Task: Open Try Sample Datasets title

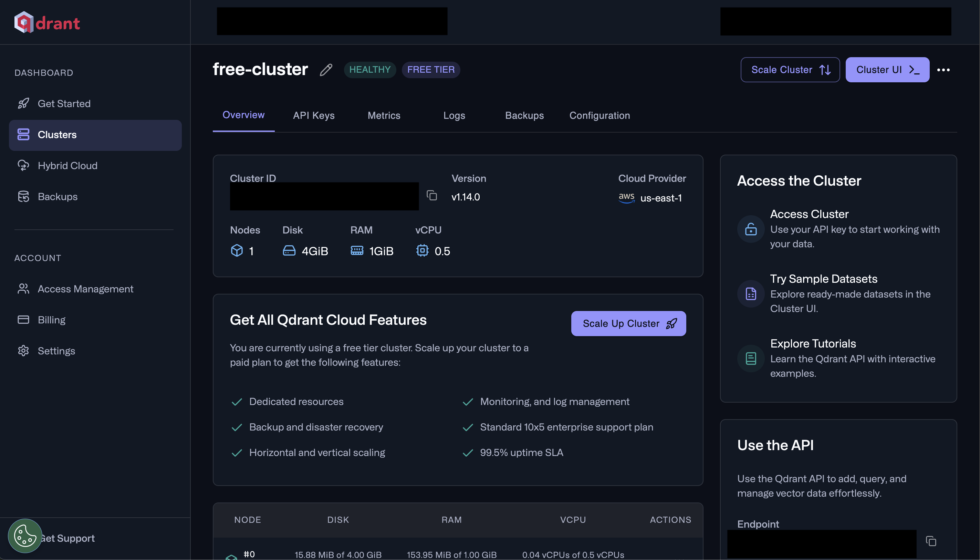Action: coord(824,279)
